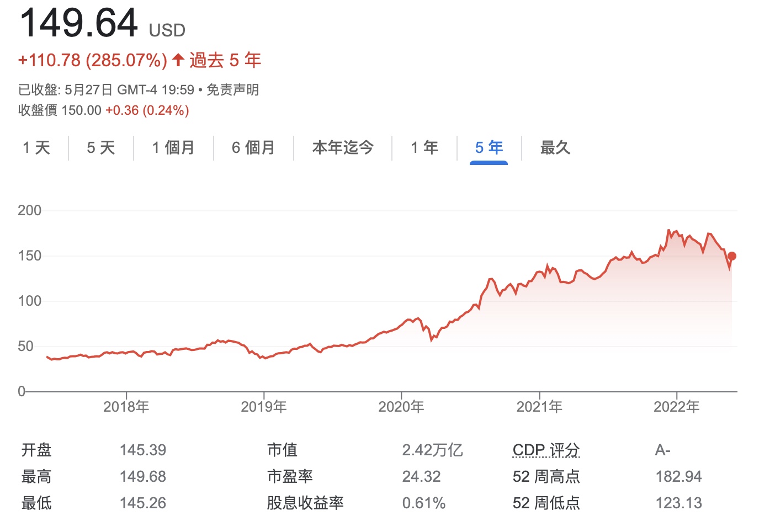
Task: Switch to the 5天 time range tab
Action: tap(100, 148)
